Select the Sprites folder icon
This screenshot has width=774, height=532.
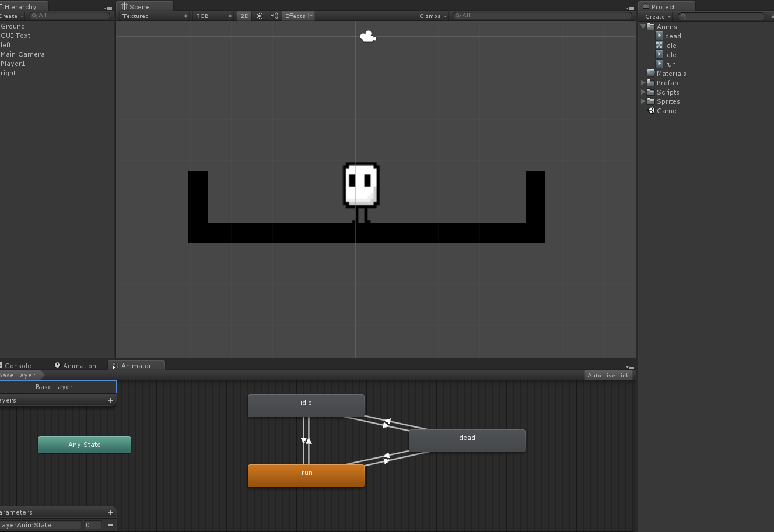pyautogui.click(x=651, y=101)
